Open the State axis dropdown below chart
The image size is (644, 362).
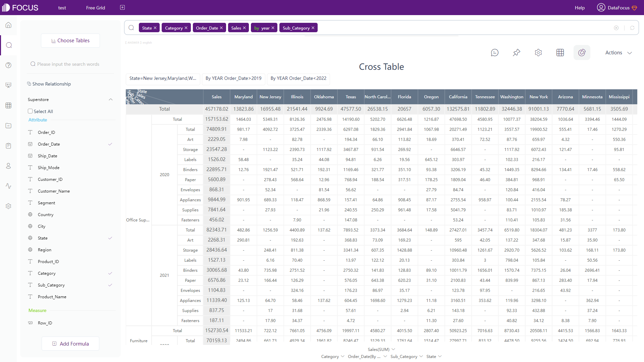pos(434,356)
